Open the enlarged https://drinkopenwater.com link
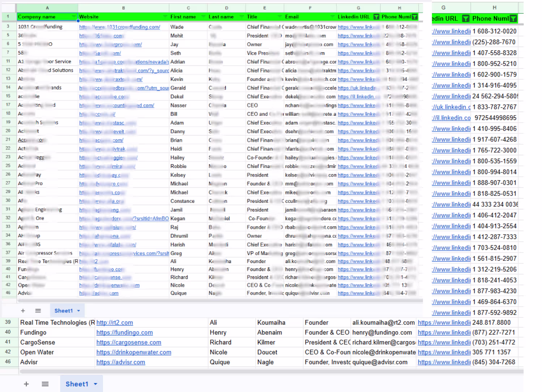The image size is (542, 392). coord(134,352)
